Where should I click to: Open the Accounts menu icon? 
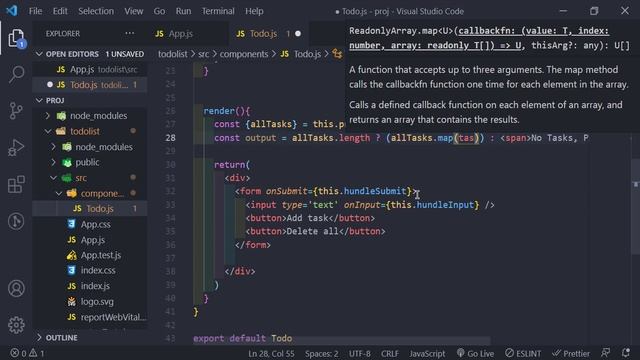16,289
